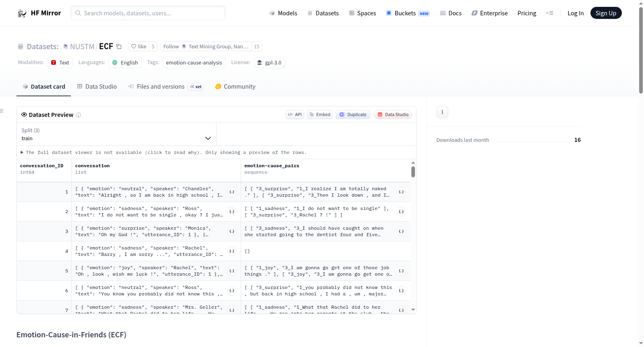Open the gpl-3.0 license tag
The image size is (644, 347).
coord(270,62)
